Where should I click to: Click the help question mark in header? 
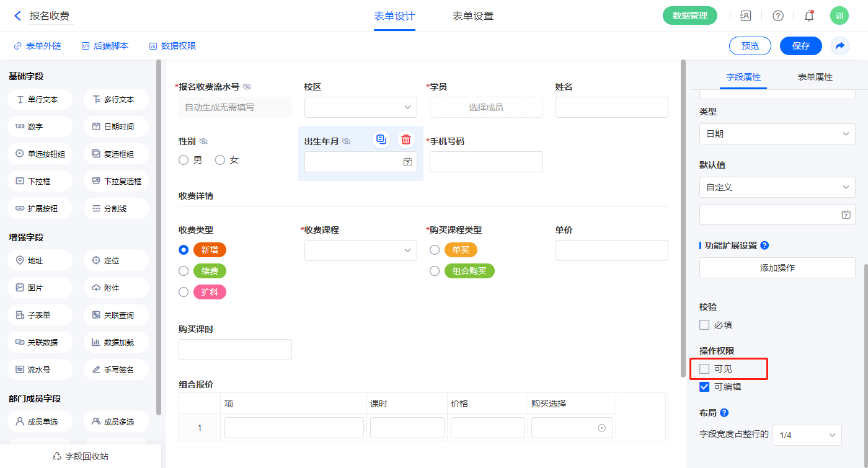(777, 16)
